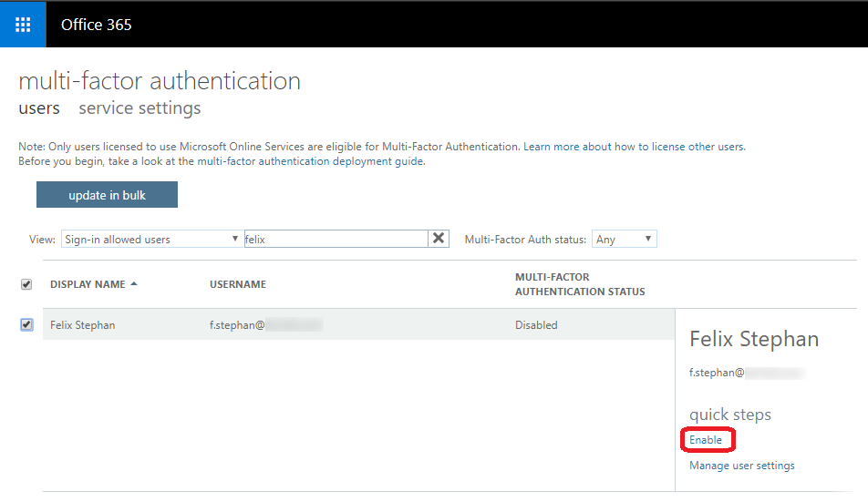This screenshot has width=868, height=502.
Task: Switch to the service settings tab
Action: click(x=139, y=108)
